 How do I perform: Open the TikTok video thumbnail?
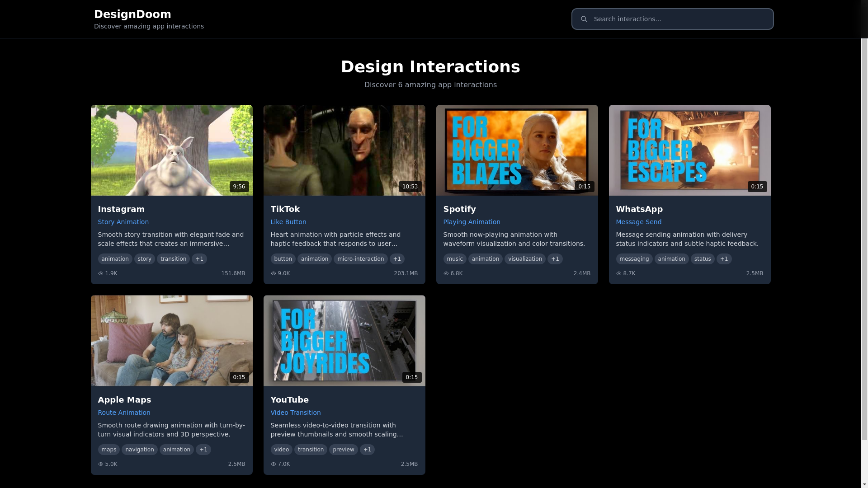(x=344, y=150)
